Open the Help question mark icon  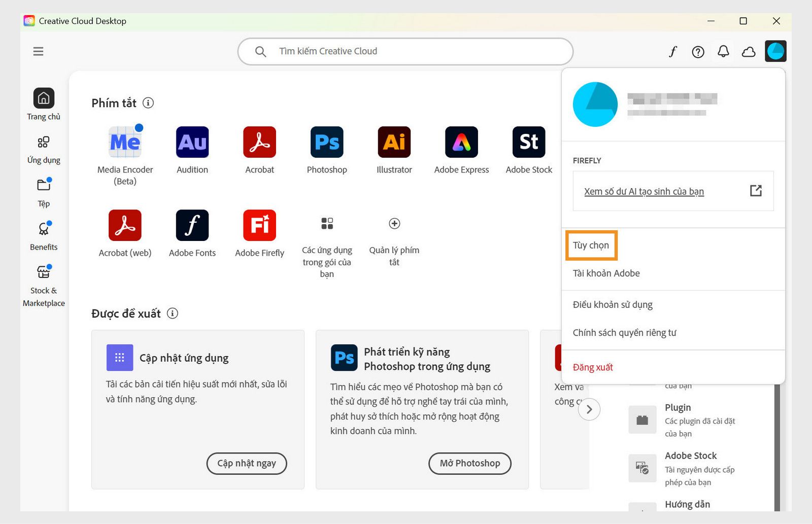tap(698, 51)
